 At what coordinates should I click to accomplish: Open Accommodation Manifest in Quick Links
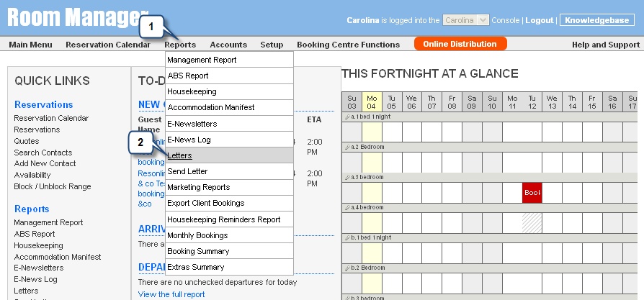pyautogui.click(x=58, y=257)
